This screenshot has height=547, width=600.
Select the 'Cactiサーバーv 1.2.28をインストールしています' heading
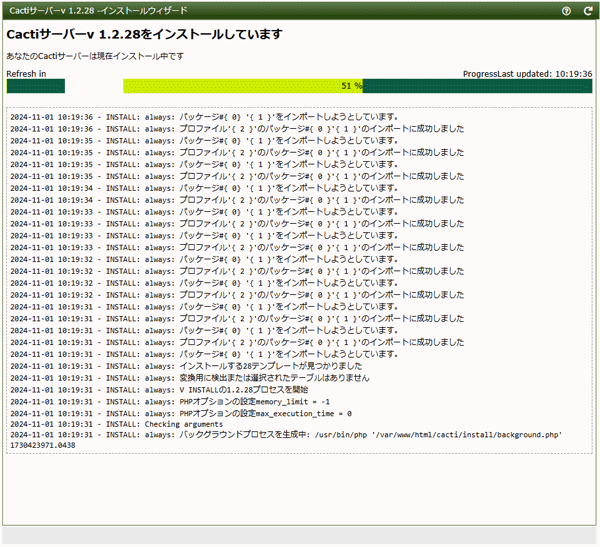(x=144, y=34)
